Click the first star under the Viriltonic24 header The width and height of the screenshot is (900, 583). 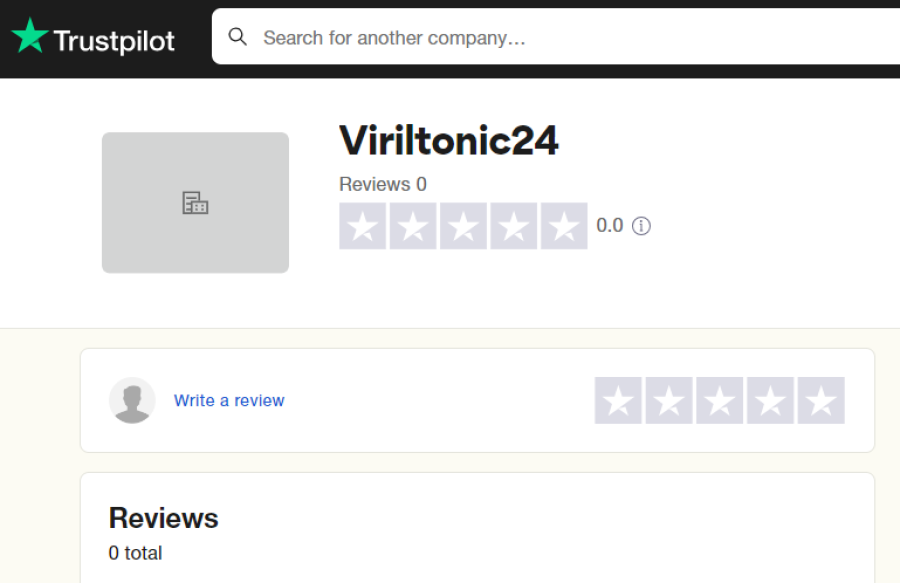pos(363,226)
